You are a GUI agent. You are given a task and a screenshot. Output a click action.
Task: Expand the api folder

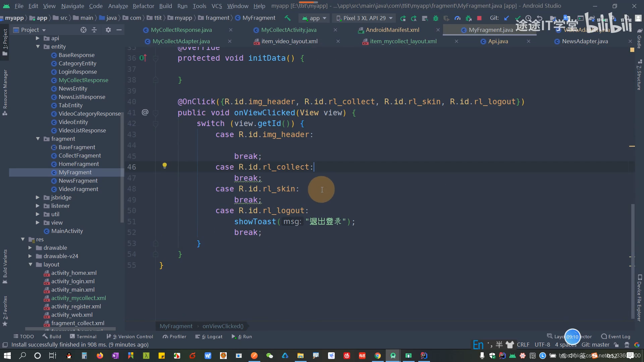pos(38,38)
